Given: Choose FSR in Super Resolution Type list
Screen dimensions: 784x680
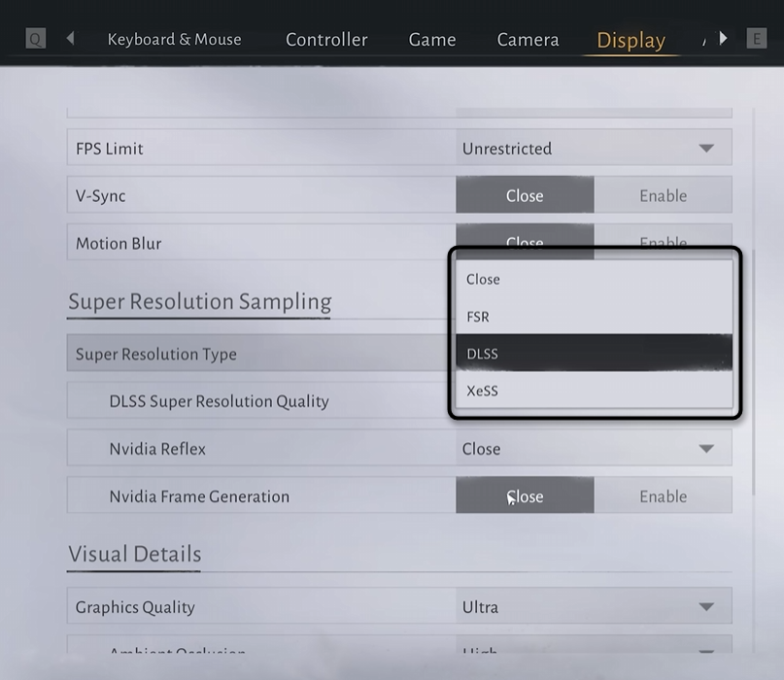Looking at the screenshot, I should pyautogui.click(x=594, y=317).
